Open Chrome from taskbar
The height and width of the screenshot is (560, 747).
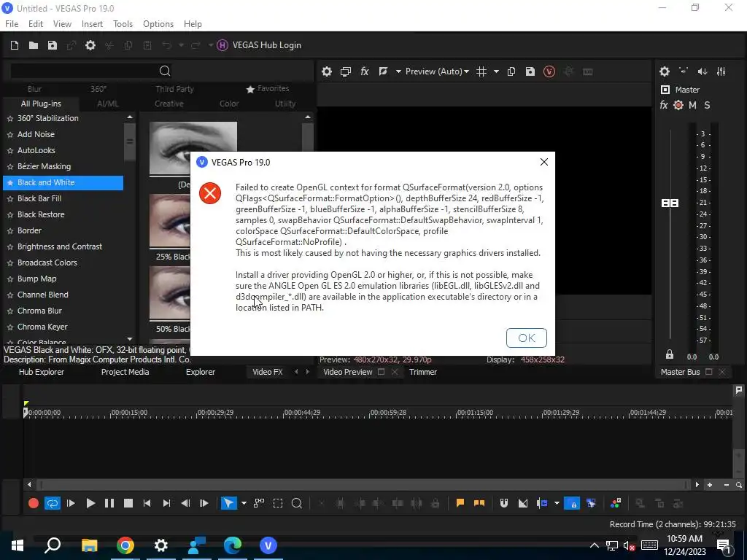pyautogui.click(x=125, y=545)
